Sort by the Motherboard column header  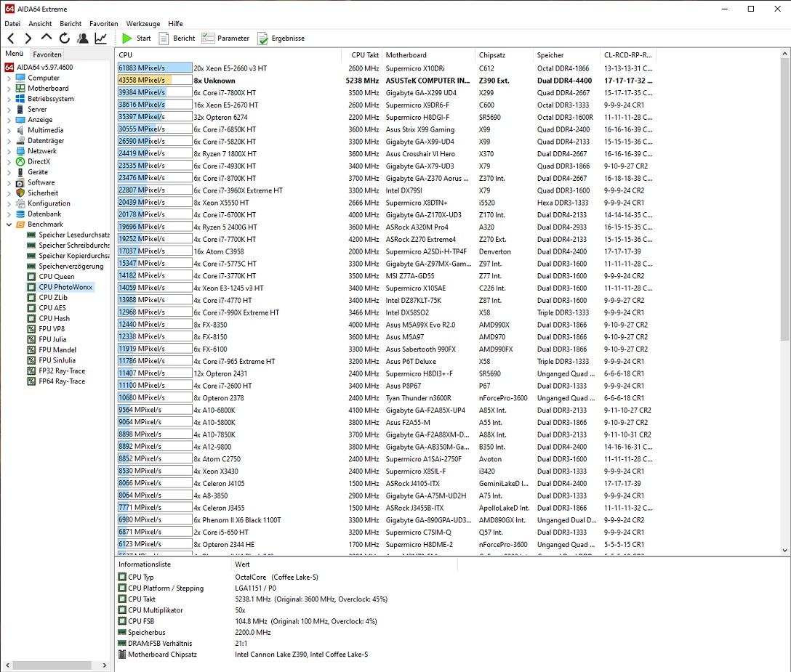(427, 55)
